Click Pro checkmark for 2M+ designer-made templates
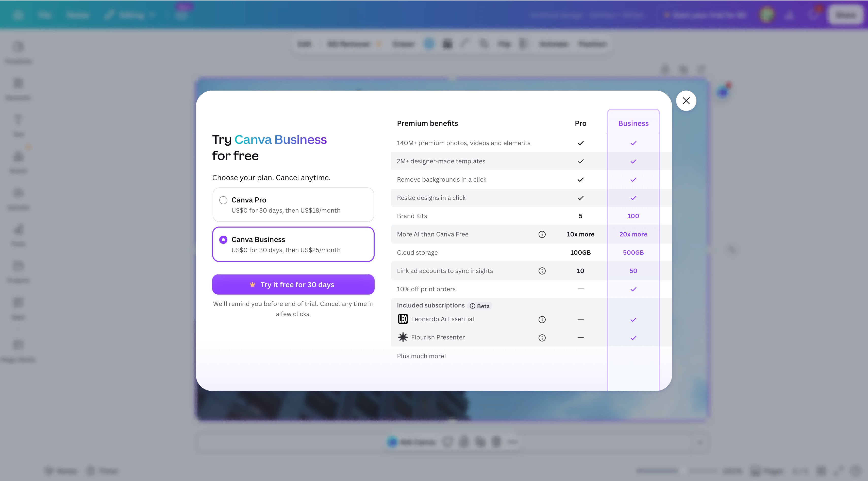 (580, 161)
